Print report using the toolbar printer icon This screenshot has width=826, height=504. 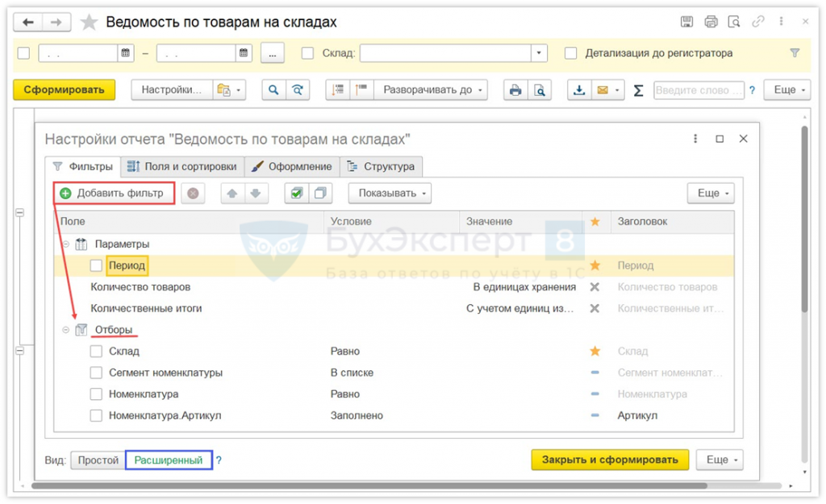coord(515,90)
